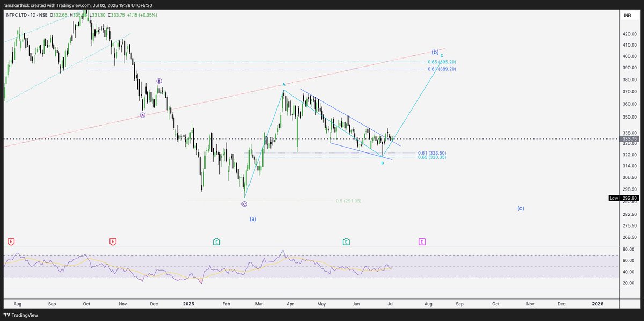Click the 268.50 price axis label
Viewport: 644px width, 321px height.
click(629, 237)
